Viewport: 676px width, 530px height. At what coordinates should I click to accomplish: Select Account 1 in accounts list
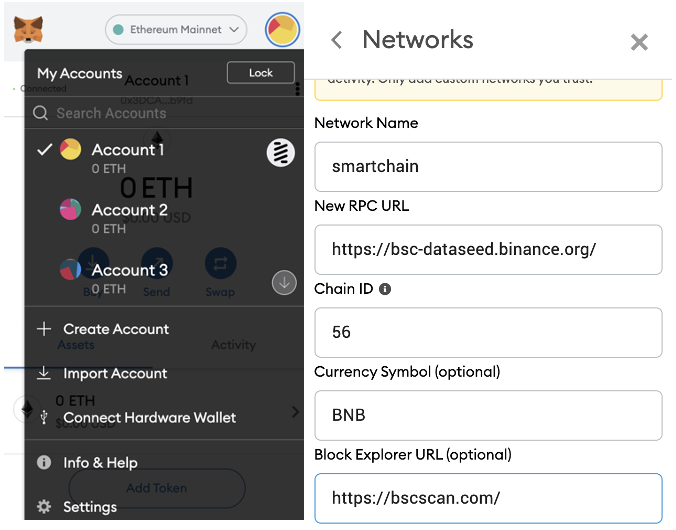tap(164, 157)
